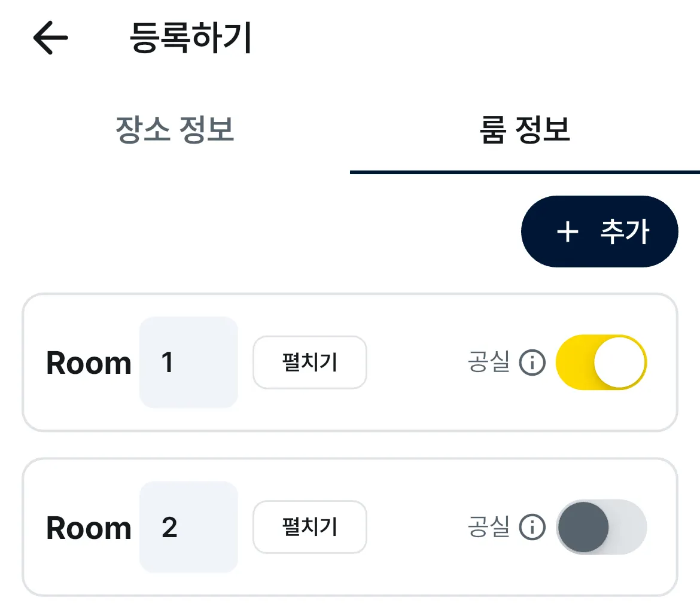Click the Room 1 number field
Viewport: 700px width, 606px height.
[x=188, y=363]
